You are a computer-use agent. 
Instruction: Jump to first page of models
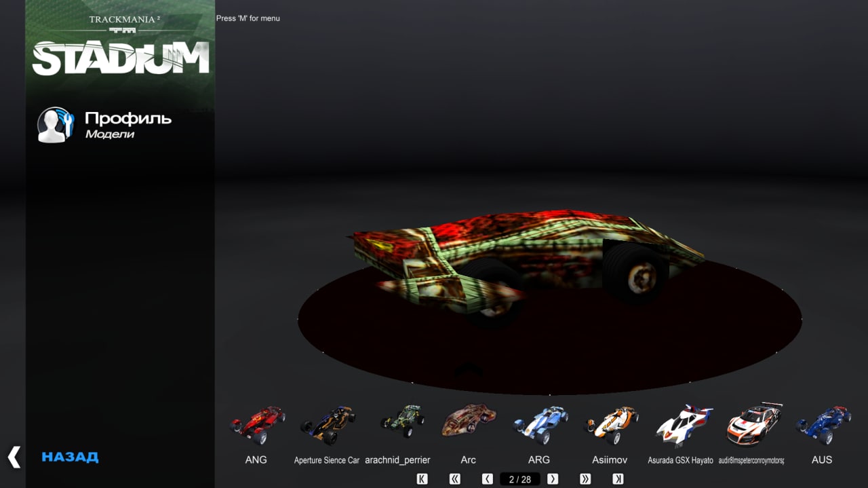click(422, 479)
